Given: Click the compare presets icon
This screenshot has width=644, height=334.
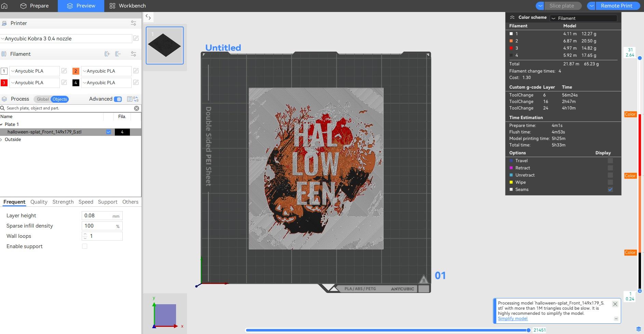Looking at the screenshot, I should [136, 99].
